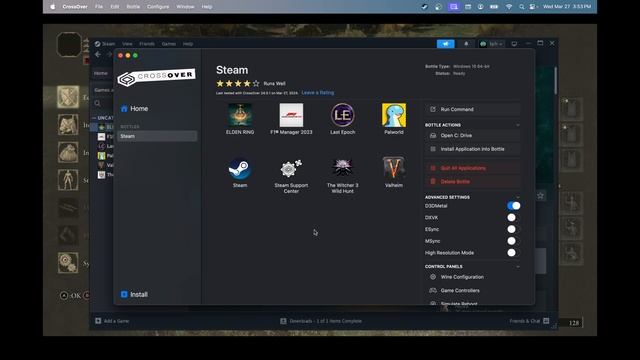Click the Steam icon in the macOS menu bar
Image resolution: width=640 pixels, height=360 pixels.
tap(424, 7)
